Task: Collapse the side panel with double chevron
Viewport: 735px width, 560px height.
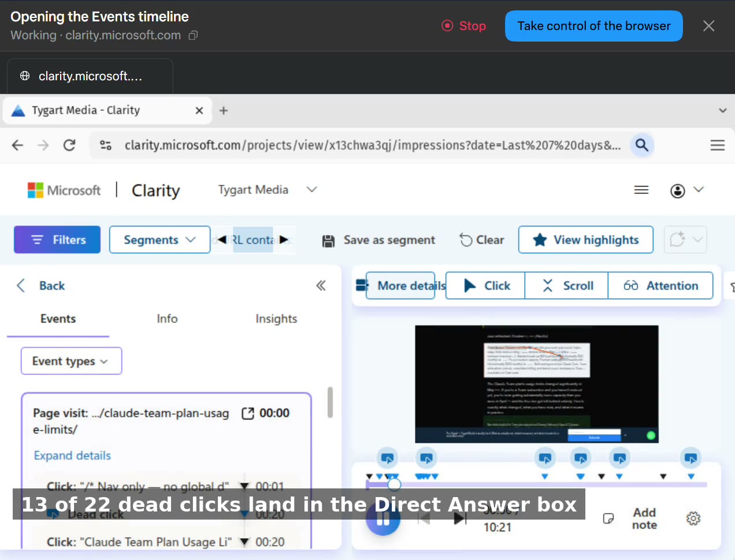Action: click(321, 286)
